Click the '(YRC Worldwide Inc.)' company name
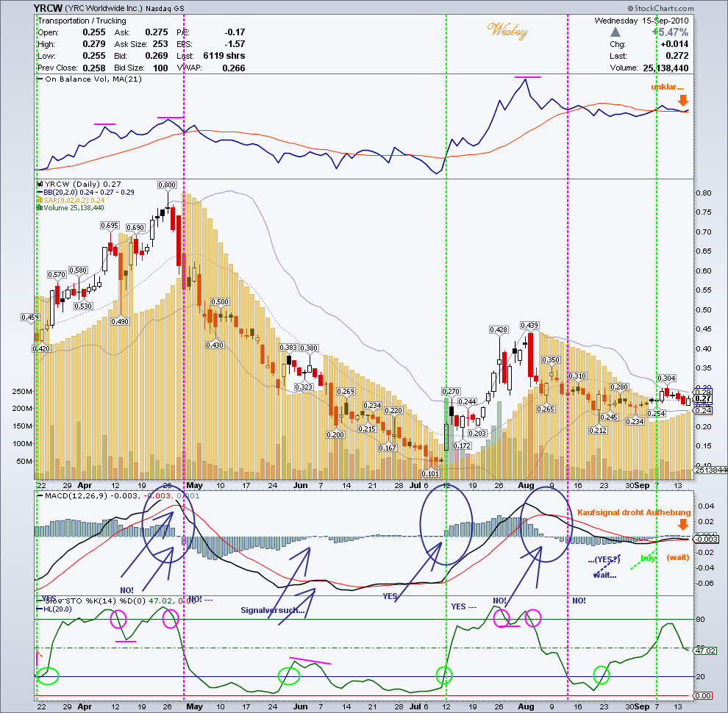The width and height of the screenshot is (728, 713). click(104, 8)
